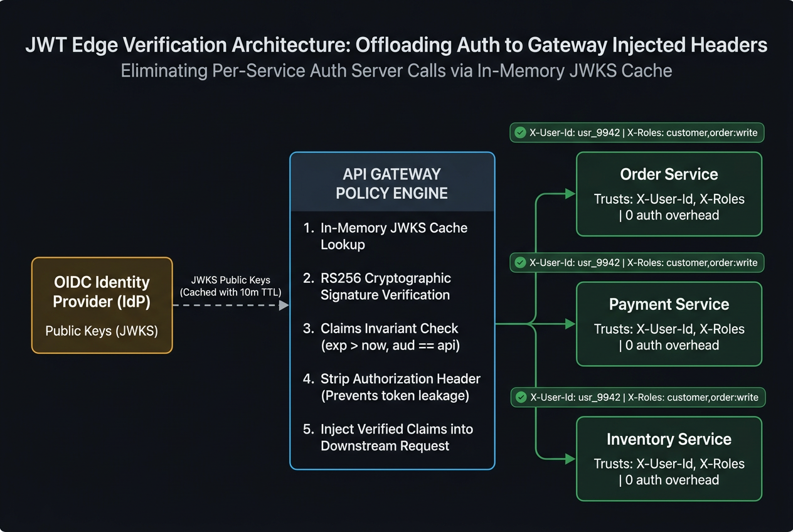Select the Order Service box title
Image resolution: width=793 pixels, height=532 pixels.
(669, 174)
